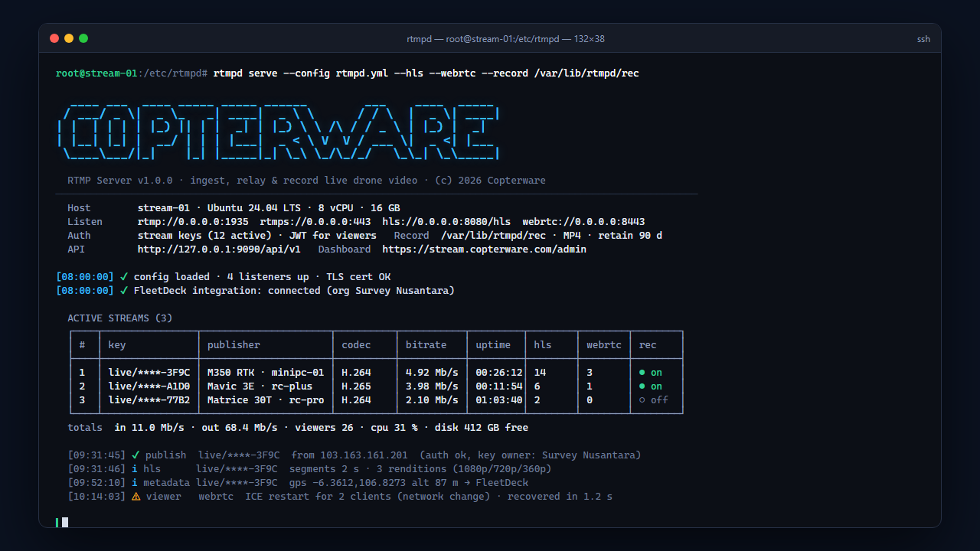Click the hollow rec off dot for Matrice 30T
Screen dimensions: 980x551
pyautogui.click(x=643, y=400)
